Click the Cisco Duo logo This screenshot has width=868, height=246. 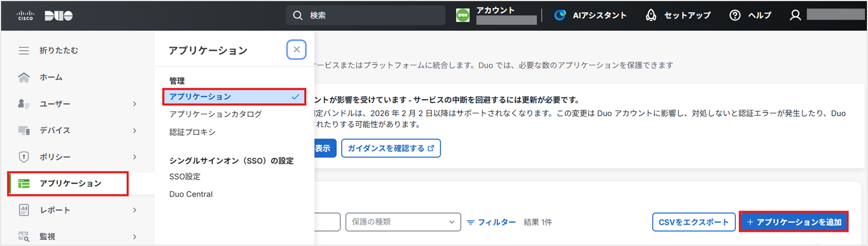tap(45, 15)
